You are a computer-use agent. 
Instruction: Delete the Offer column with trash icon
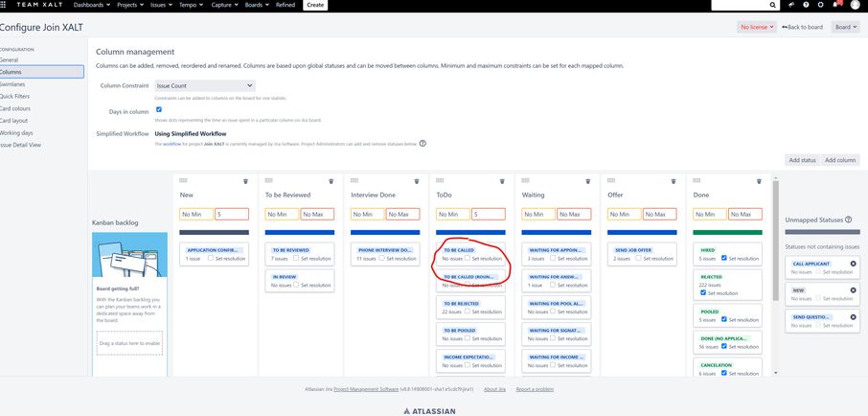[x=674, y=181]
